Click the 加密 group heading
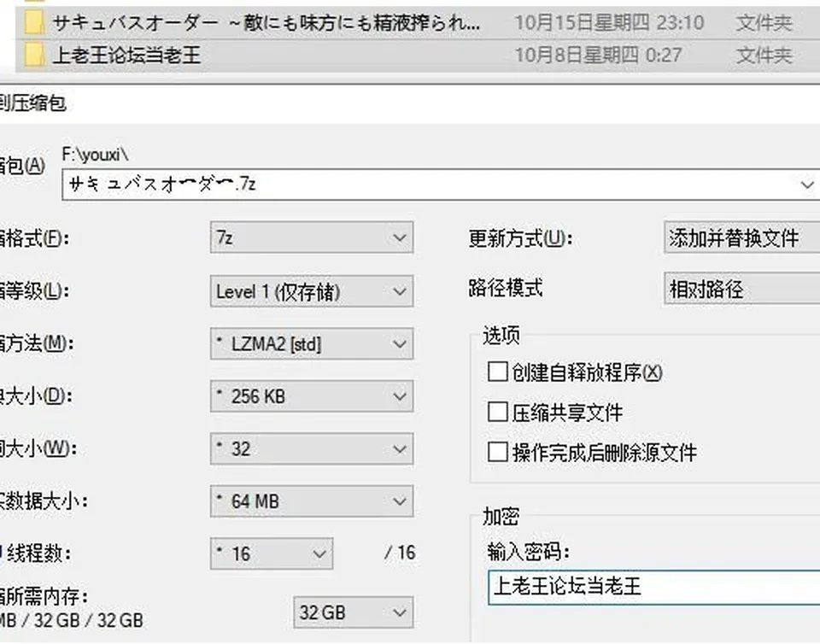This screenshot has width=820, height=644. click(x=501, y=517)
